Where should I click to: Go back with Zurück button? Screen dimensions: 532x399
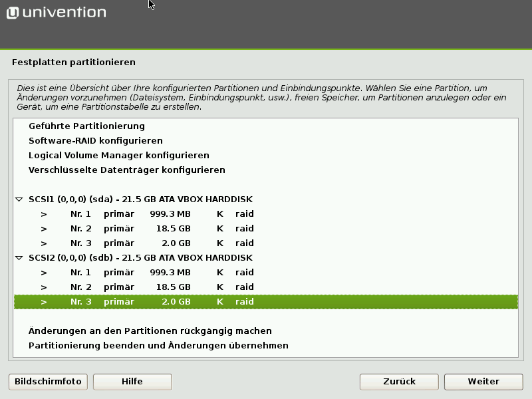[x=399, y=382]
